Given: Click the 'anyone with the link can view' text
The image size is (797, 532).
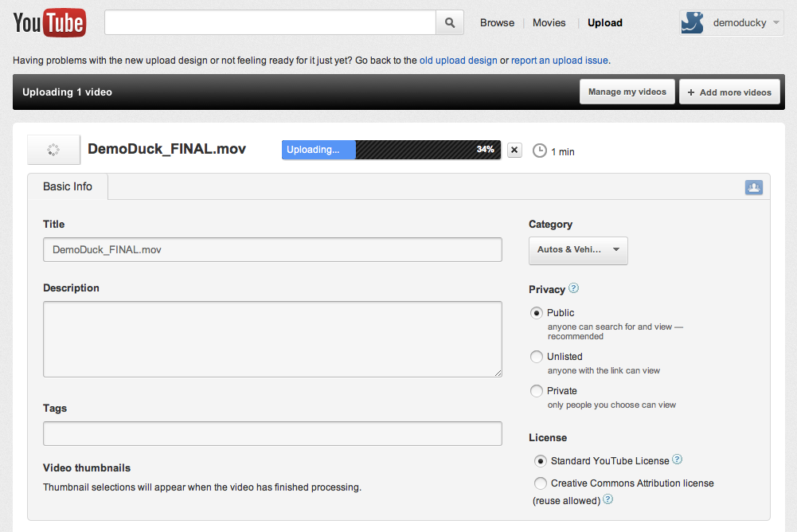Looking at the screenshot, I should [604, 371].
